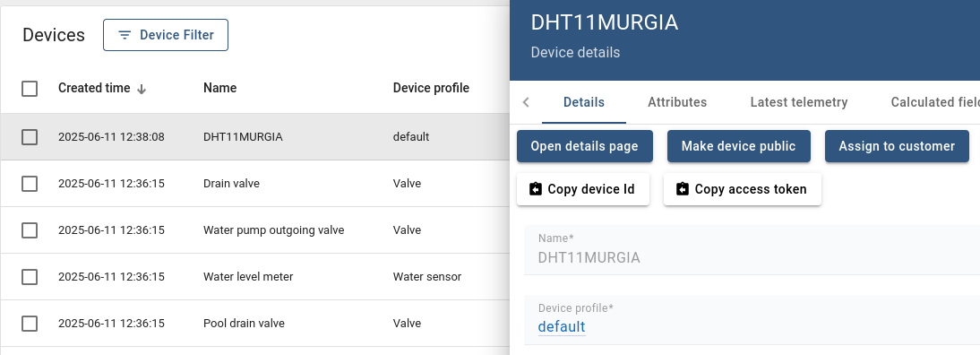Select the Calculated fields tab
Image resolution: width=980 pixels, height=355 pixels.
935,102
